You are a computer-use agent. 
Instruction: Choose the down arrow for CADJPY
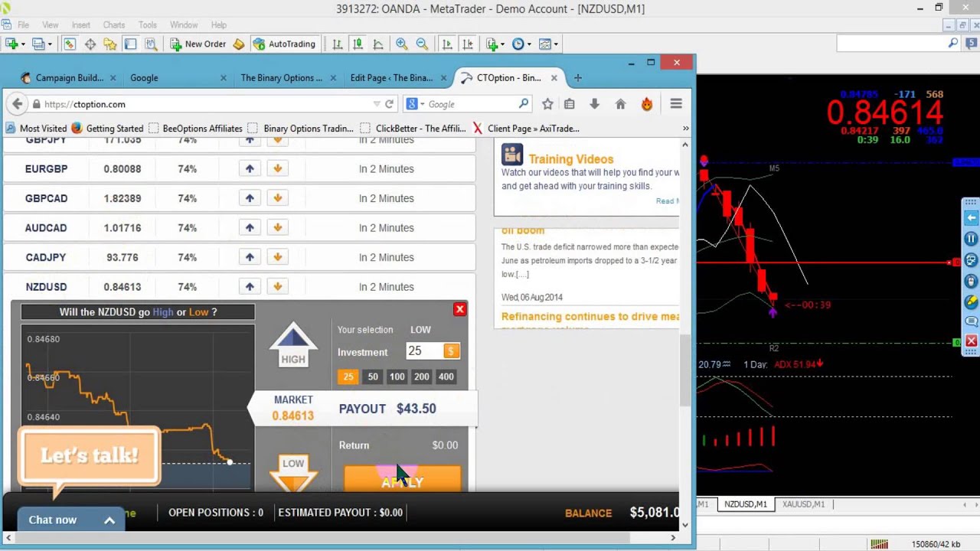(x=277, y=257)
